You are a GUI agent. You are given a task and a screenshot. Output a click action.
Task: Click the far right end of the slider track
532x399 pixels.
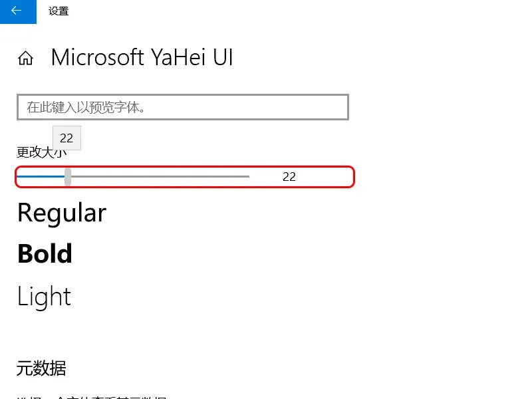[x=248, y=177]
